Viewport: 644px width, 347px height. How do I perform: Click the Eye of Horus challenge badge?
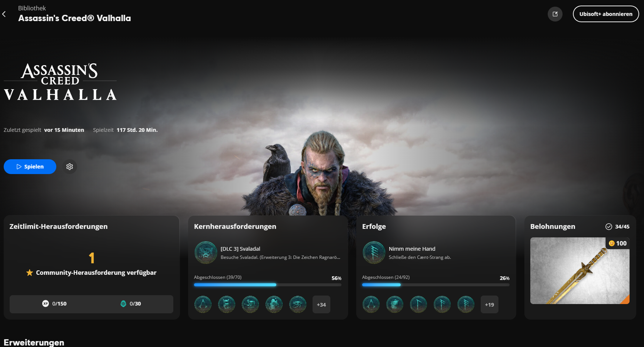tap(297, 304)
